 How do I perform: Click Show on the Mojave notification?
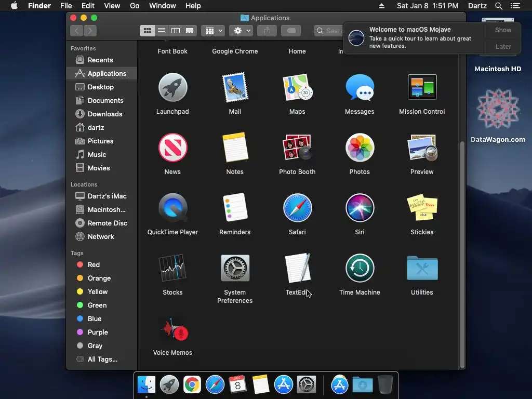(x=503, y=30)
